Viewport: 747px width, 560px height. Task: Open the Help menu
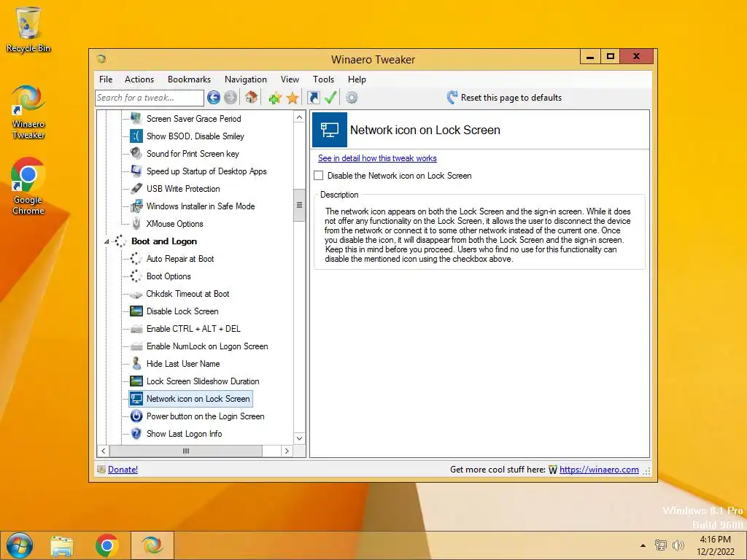click(x=357, y=79)
